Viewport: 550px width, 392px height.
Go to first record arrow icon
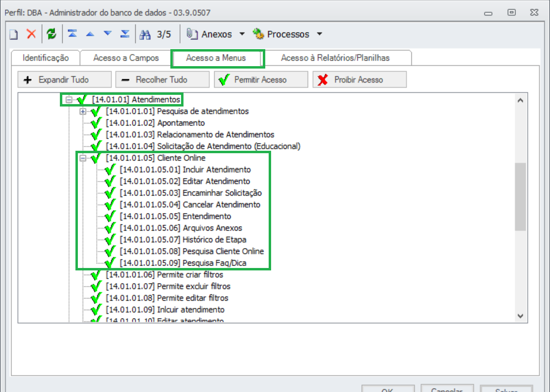pyautogui.click(x=72, y=34)
